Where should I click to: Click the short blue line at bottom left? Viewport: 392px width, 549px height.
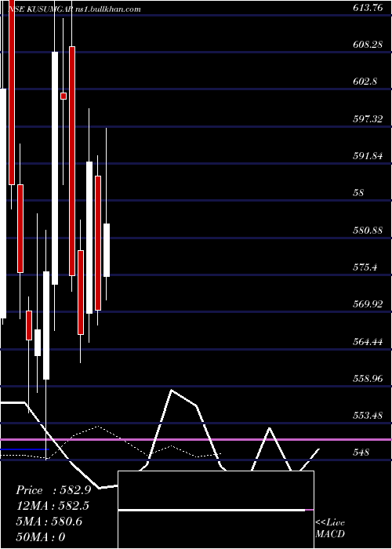(24, 449)
